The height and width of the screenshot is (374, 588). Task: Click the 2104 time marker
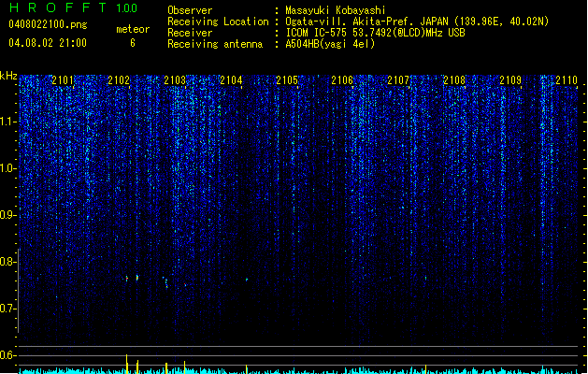pos(231,80)
